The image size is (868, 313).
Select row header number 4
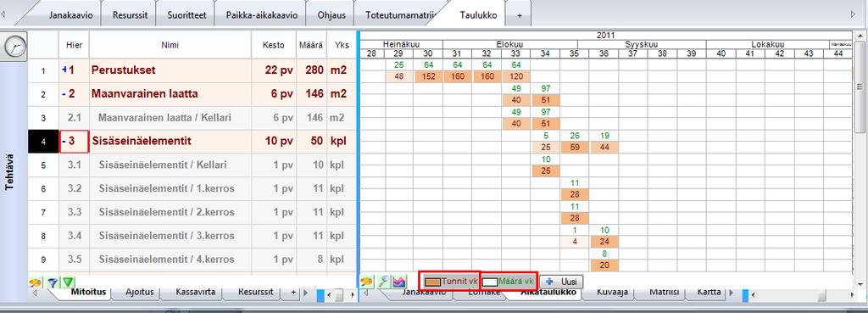tap(43, 142)
